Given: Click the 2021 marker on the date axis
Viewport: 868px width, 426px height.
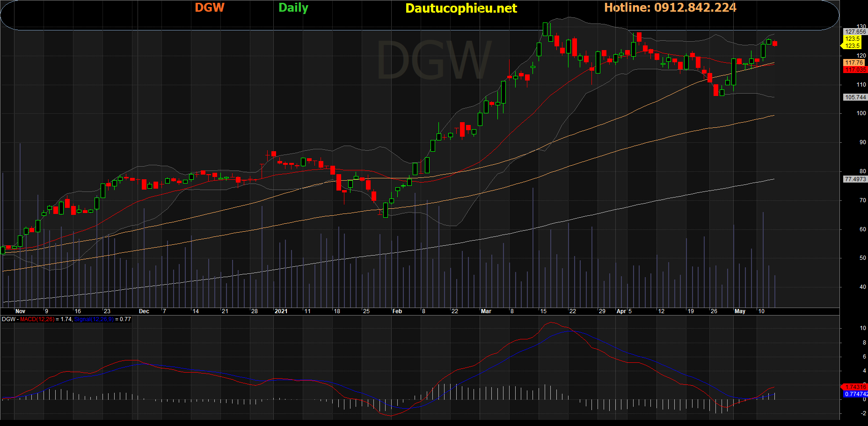Looking at the screenshot, I should [x=281, y=311].
